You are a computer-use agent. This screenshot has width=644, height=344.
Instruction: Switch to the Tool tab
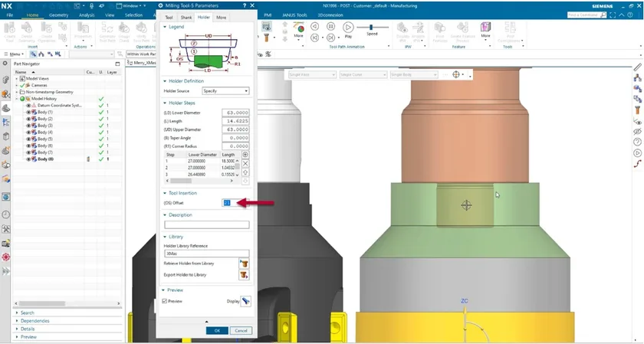(169, 18)
